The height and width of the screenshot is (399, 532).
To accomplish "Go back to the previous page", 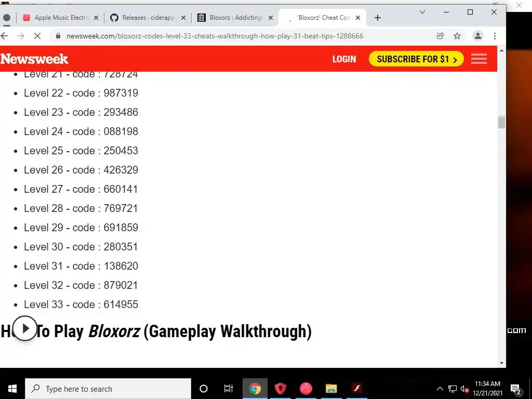I will [4, 36].
